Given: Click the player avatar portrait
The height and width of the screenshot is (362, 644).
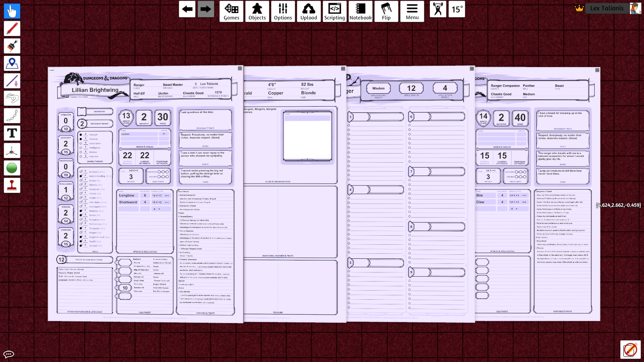Looking at the screenshot, I should click(x=635, y=8).
